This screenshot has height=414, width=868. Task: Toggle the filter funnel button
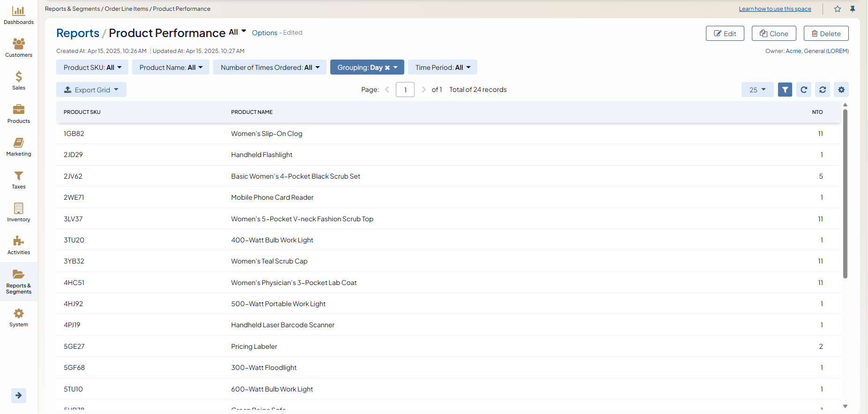click(785, 90)
